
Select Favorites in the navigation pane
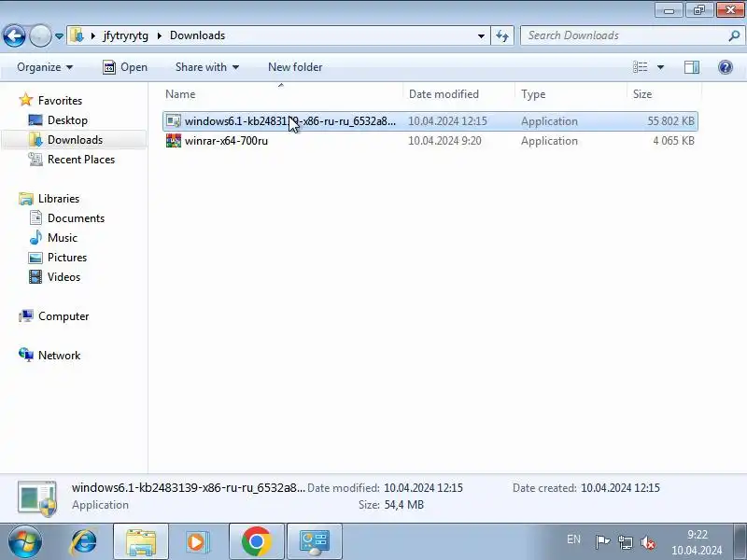(x=60, y=101)
